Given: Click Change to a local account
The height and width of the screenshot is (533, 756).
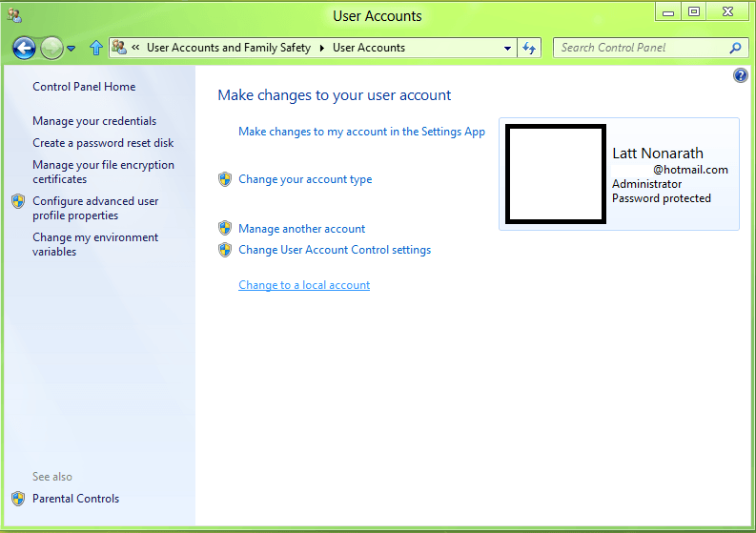Looking at the screenshot, I should (304, 285).
